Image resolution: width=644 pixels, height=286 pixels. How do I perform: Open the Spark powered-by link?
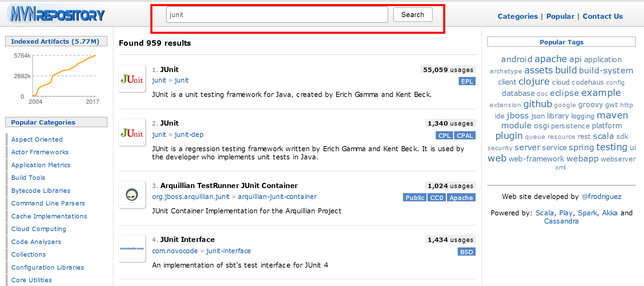[587, 213]
